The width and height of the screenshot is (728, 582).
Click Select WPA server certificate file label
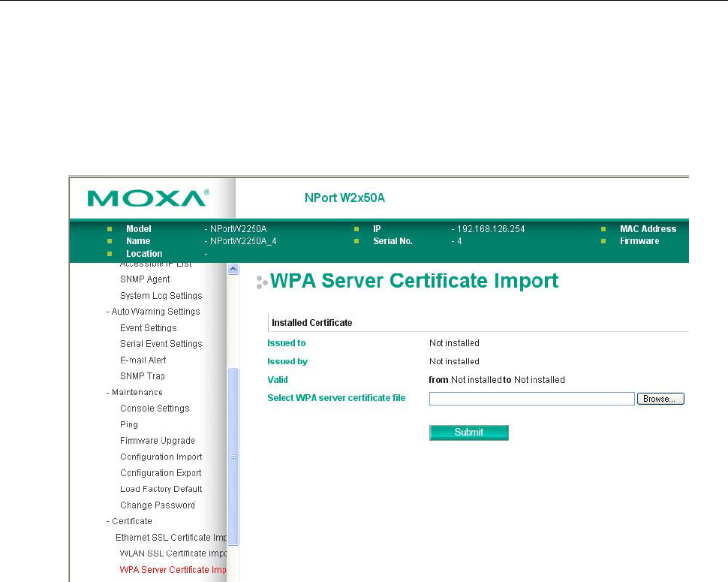coord(336,398)
